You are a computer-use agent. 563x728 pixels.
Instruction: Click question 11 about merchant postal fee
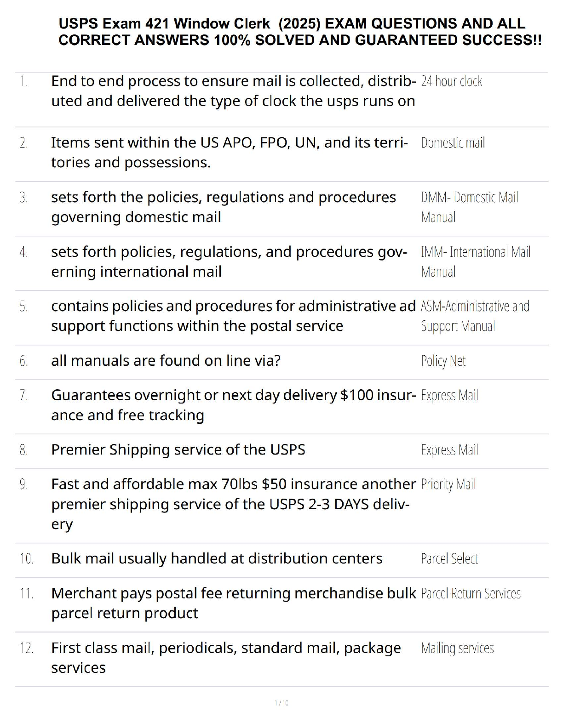coord(233,603)
